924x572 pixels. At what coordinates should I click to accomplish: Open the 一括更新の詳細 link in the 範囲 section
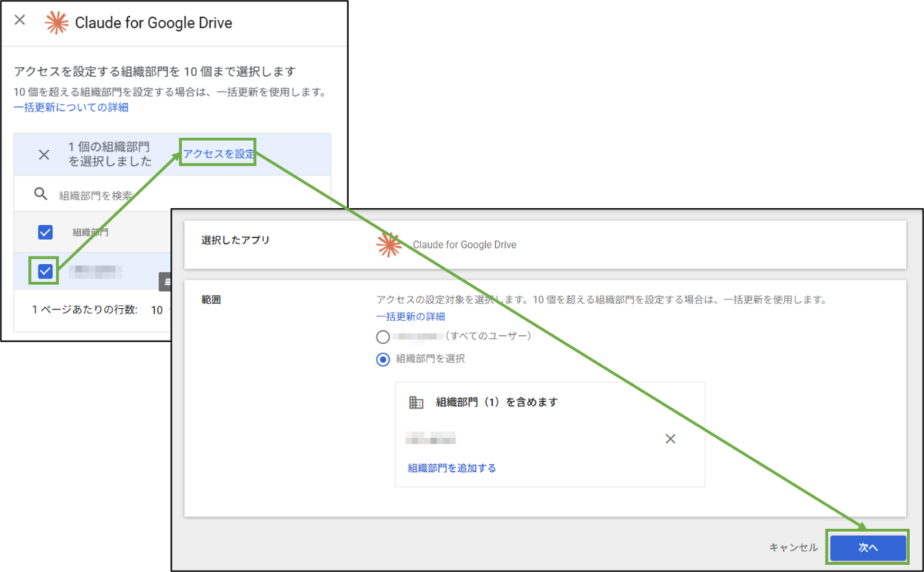coord(410,316)
